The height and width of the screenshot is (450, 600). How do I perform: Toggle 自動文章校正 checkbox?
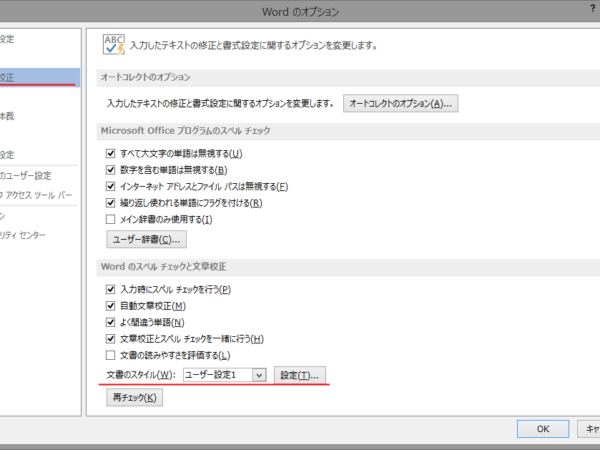coord(110,306)
